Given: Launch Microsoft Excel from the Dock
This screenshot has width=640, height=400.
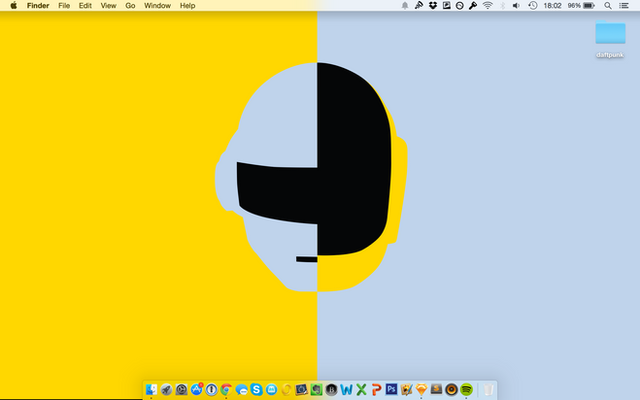Looking at the screenshot, I should point(361,389).
